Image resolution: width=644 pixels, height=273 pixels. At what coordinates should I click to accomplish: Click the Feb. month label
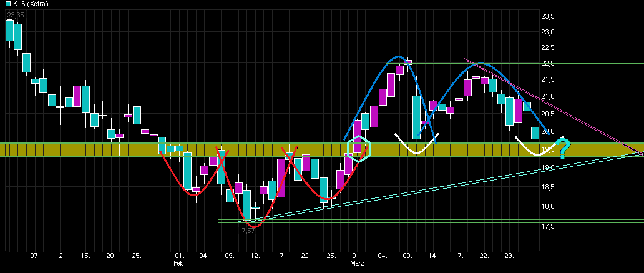[180, 263]
